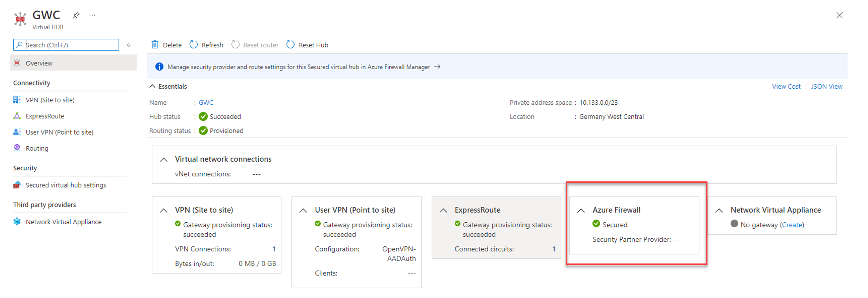Collapse Virtual network connections card
Image resolution: width=868 pixels, height=298 pixels.
pyautogui.click(x=163, y=159)
